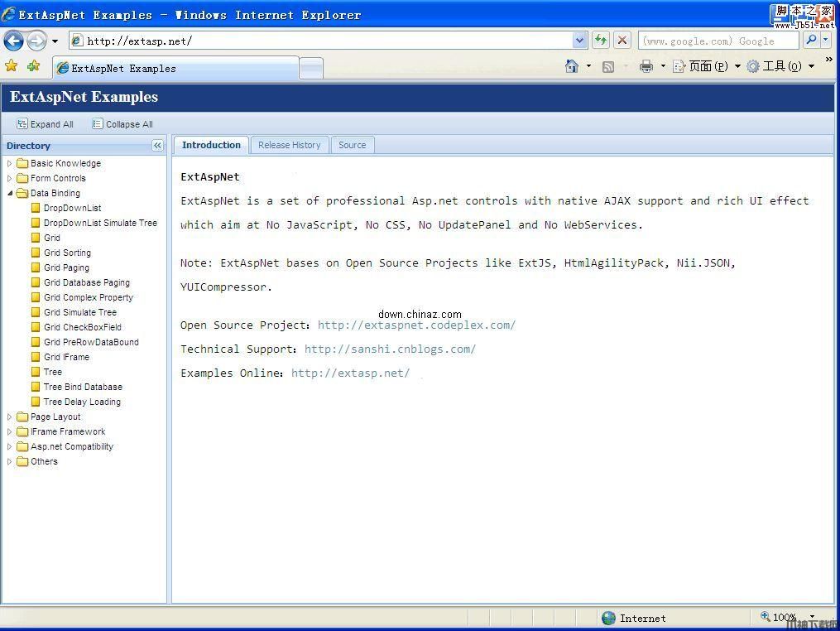Viewport: 840px width, 631px height.
Task: Collapse the Directory panel with chevron
Action: (x=157, y=145)
